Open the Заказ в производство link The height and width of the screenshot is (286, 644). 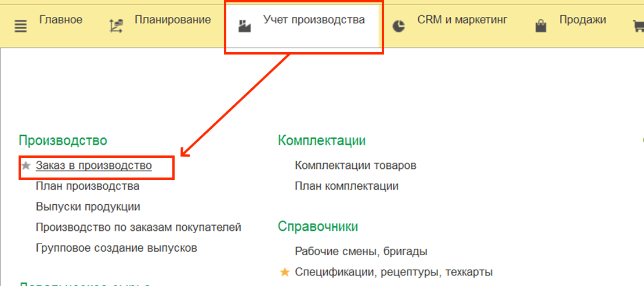(x=93, y=166)
